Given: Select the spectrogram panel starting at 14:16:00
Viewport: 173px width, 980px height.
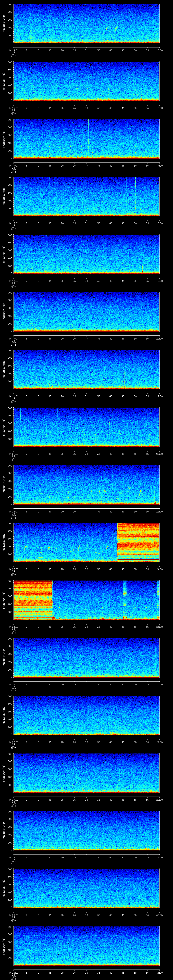Looking at the screenshot, I should point(86,139).
